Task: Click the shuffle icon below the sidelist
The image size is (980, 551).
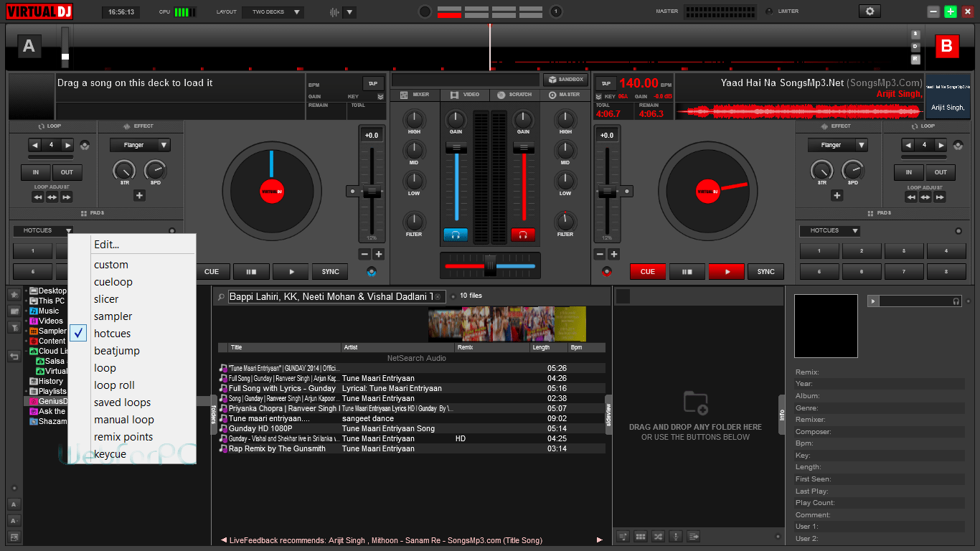Action: (657, 536)
